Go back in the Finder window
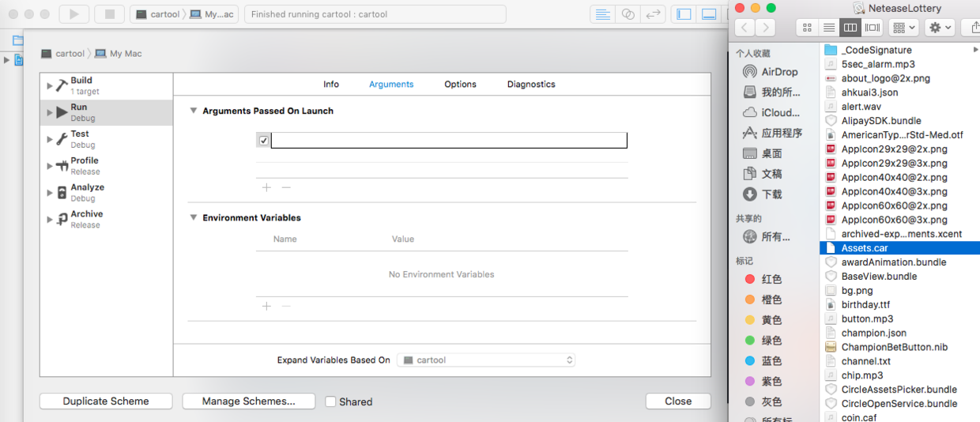 pos(744,28)
